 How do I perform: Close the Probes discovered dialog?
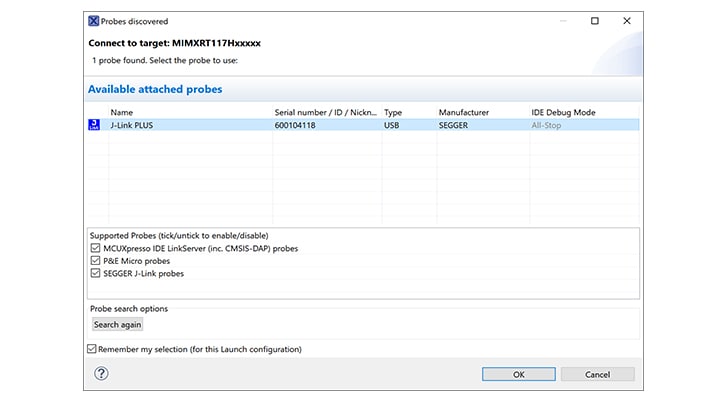coord(627,21)
